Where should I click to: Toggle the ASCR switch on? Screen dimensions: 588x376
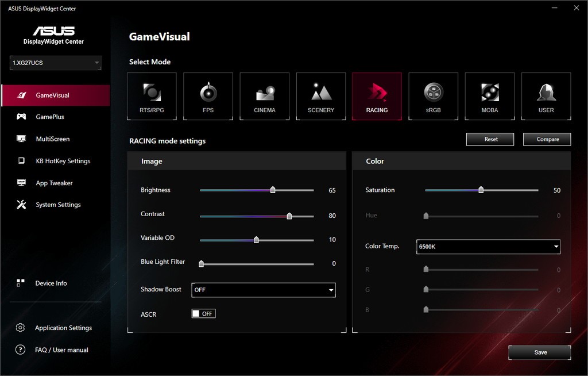click(x=203, y=313)
